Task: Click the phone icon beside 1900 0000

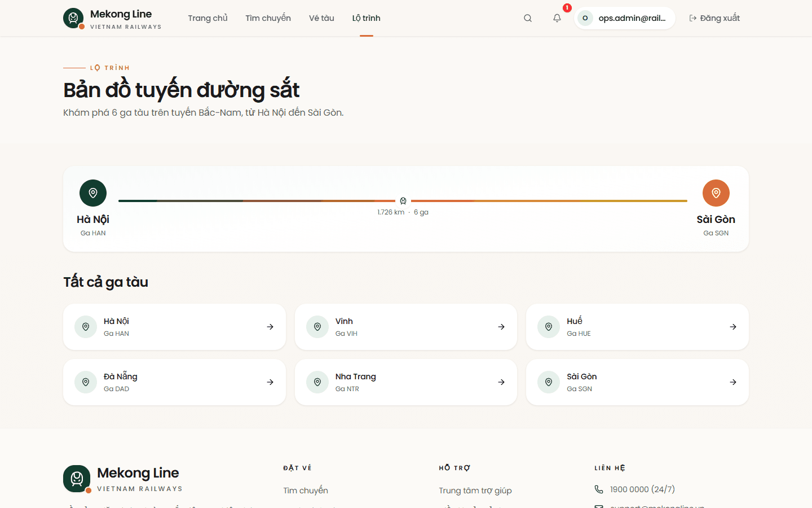Action: point(599,489)
